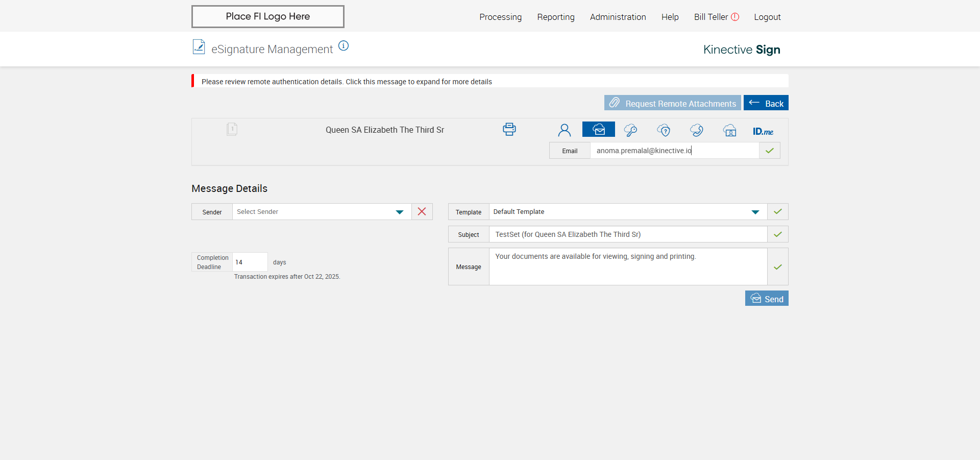Choose the cloud shield question authentication icon
980x460 pixels.
coord(664,130)
